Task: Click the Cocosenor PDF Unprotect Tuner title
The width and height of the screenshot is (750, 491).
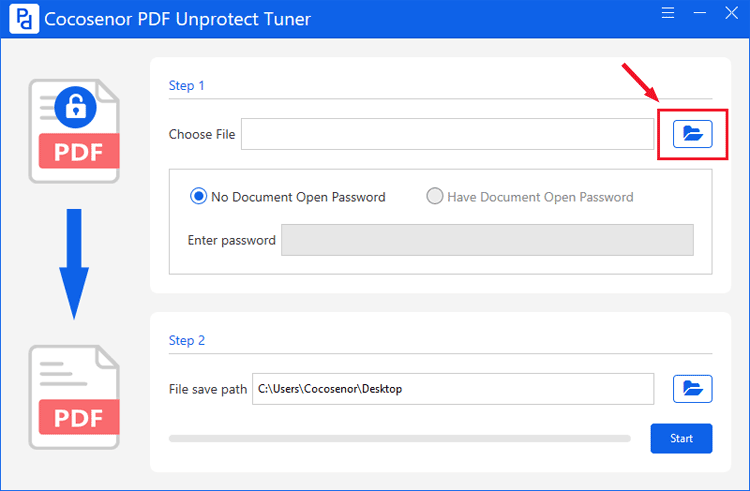Action: [x=177, y=19]
